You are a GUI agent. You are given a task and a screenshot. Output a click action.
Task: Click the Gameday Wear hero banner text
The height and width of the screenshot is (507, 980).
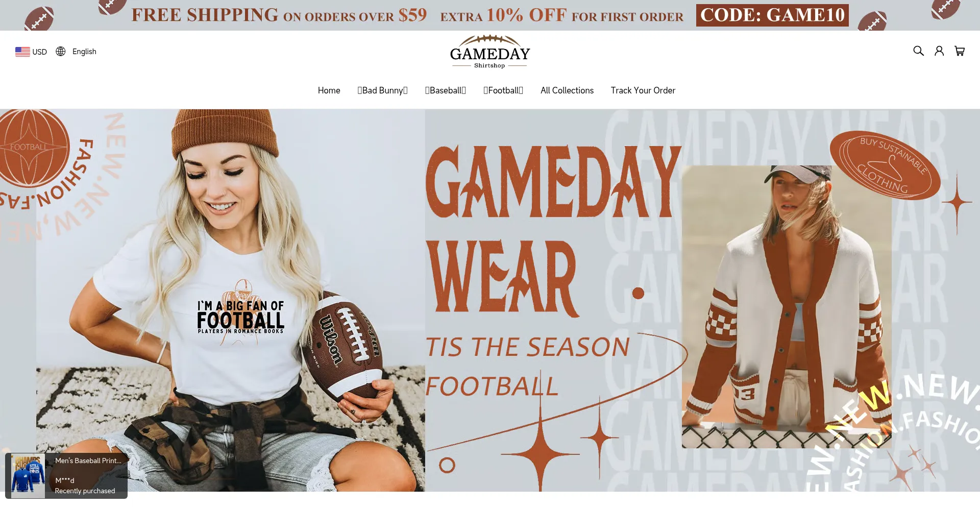coord(553,229)
